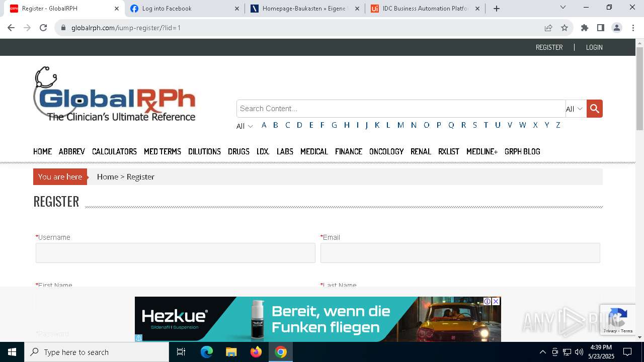Open the DRUGS menu item
The height and width of the screenshot is (362, 644).
coord(238,151)
